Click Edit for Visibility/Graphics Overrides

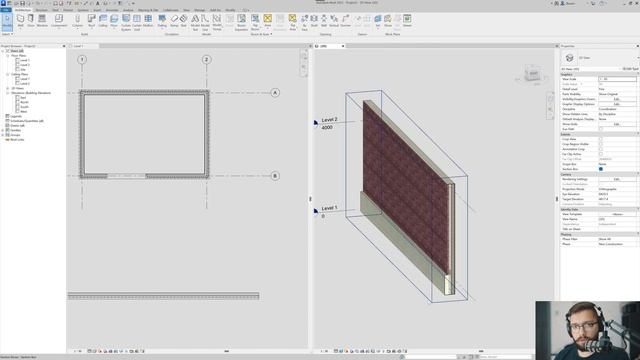pos(617,99)
